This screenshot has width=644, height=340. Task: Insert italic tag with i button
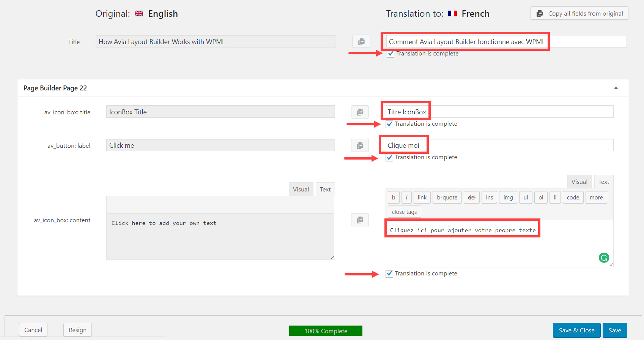(x=406, y=197)
